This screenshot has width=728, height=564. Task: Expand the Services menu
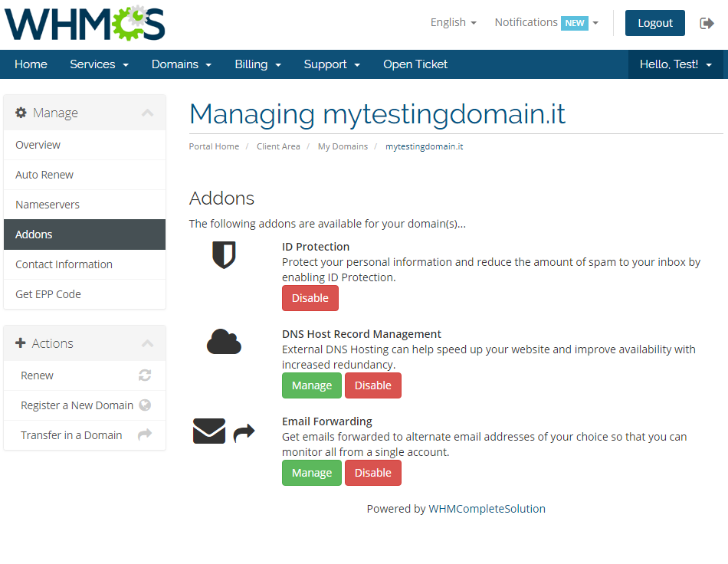point(99,64)
